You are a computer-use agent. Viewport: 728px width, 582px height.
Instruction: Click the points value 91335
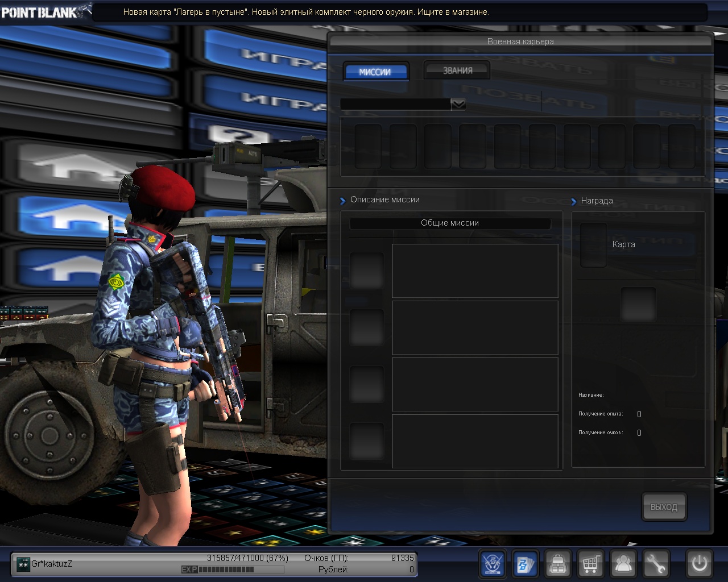pyautogui.click(x=403, y=558)
